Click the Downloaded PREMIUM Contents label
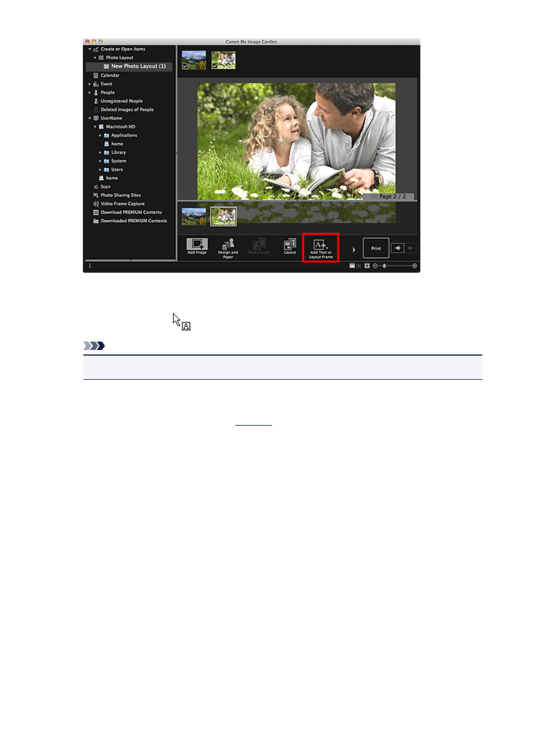Viewport: 534px width, 756px height. 134,221
